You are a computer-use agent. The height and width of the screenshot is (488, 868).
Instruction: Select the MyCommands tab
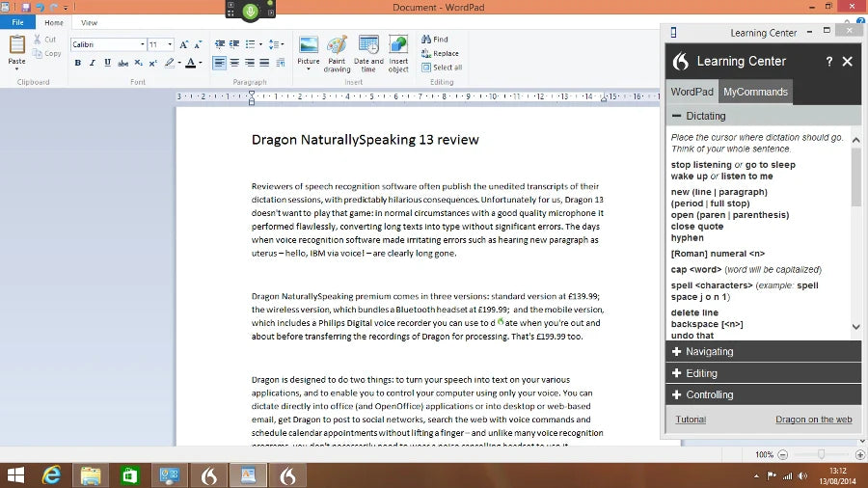756,92
